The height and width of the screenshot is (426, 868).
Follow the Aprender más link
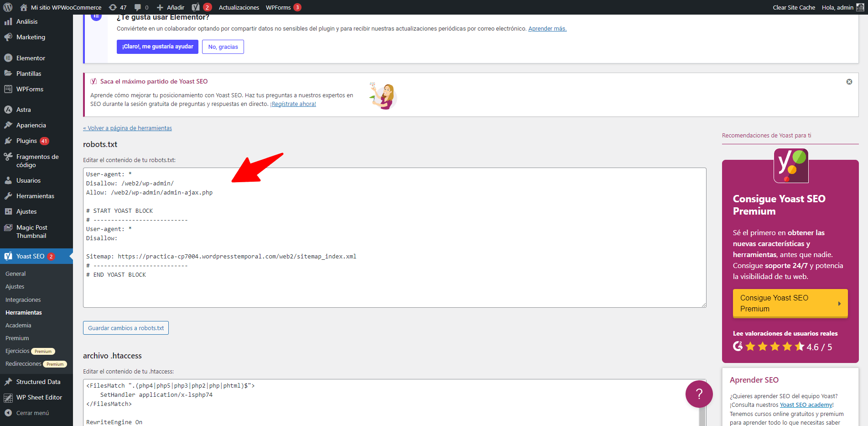547,29
